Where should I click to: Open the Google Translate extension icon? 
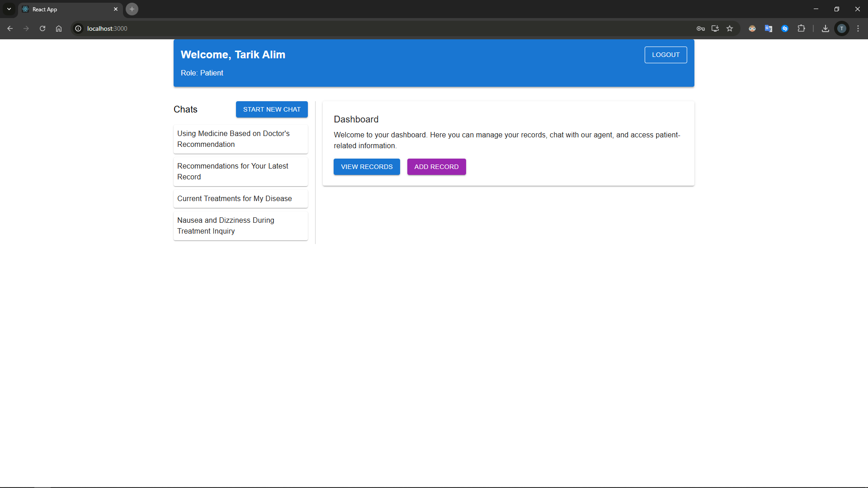coord(769,28)
